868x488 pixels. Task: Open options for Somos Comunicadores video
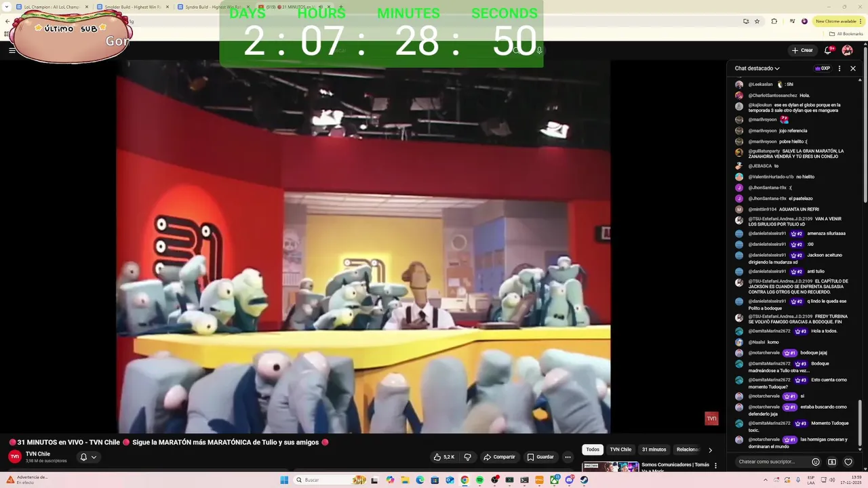pos(715,466)
